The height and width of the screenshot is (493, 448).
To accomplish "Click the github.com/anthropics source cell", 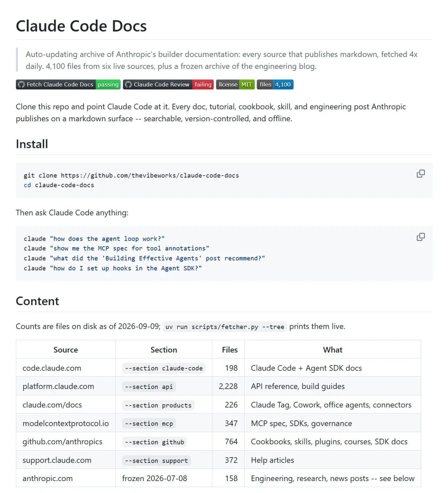I will (65, 442).
